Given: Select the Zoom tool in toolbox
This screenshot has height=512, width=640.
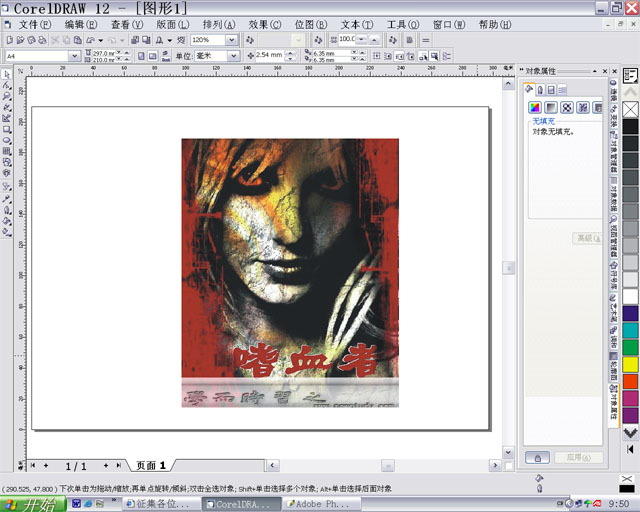Looking at the screenshot, I should pos(7,96).
